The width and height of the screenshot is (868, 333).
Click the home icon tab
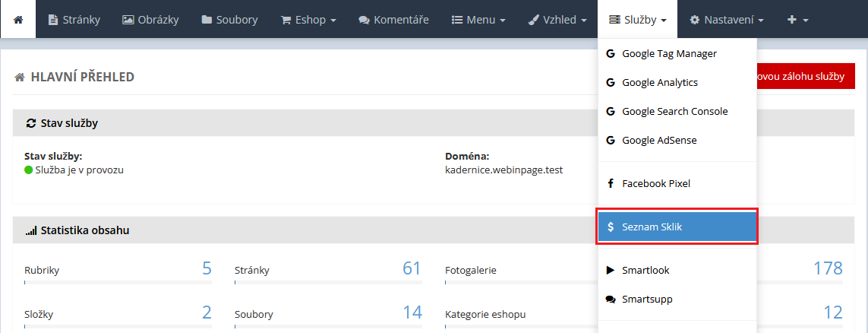(x=18, y=19)
